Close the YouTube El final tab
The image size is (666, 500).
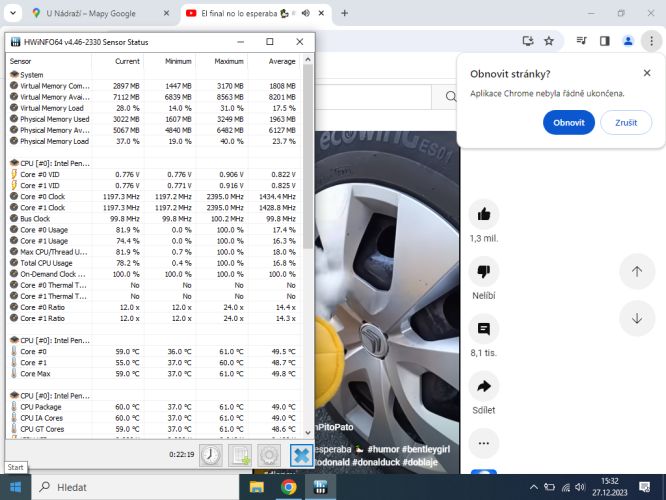pos(322,13)
